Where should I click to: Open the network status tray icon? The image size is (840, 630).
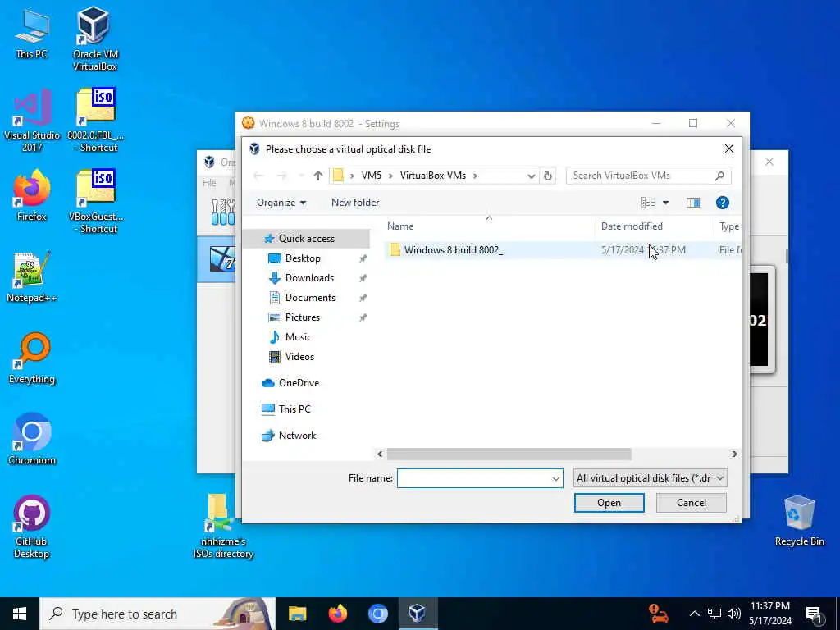(714, 614)
